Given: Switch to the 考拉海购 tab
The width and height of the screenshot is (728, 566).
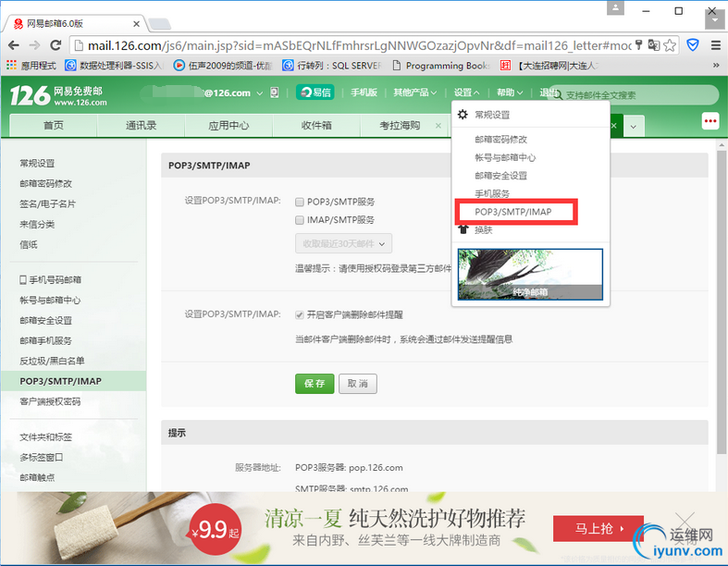Looking at the screenshot, I should click(400, 126).
